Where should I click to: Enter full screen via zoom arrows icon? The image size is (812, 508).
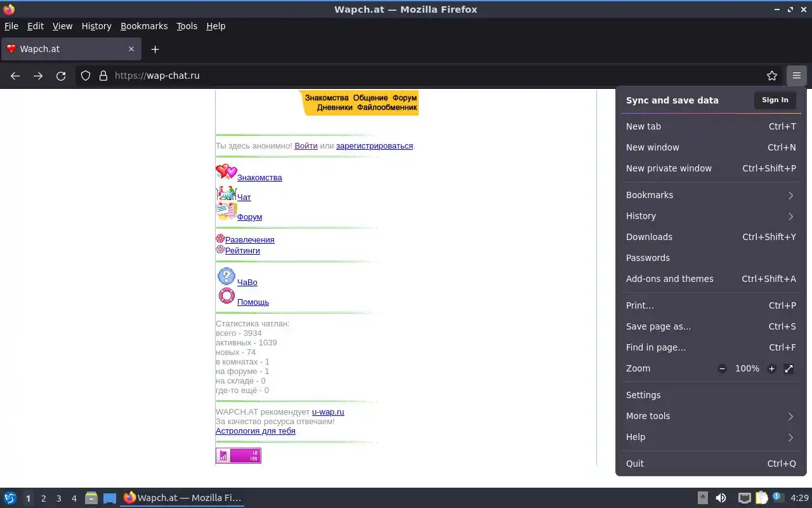tap(789, 369)
